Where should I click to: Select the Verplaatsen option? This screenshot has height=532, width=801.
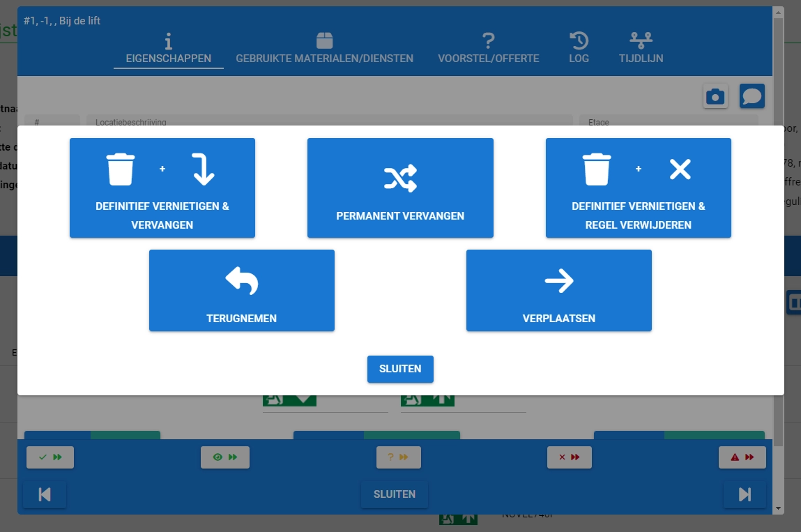(x=558, y=290)
